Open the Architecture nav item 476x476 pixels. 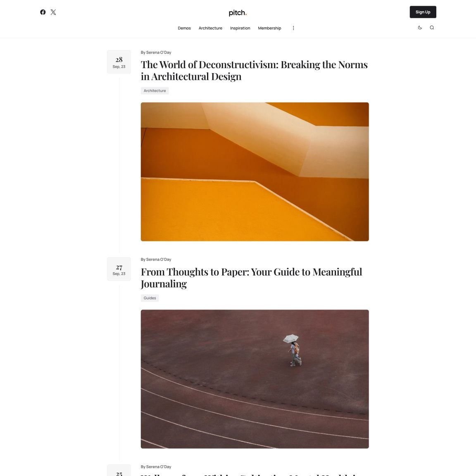pos(210,28)
